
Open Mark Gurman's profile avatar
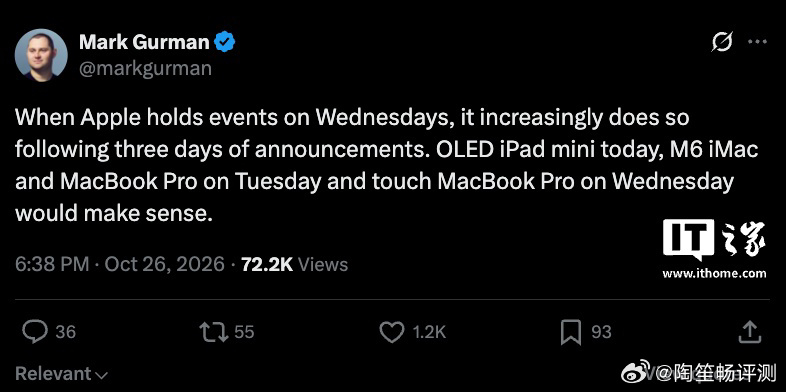point(41,55)
